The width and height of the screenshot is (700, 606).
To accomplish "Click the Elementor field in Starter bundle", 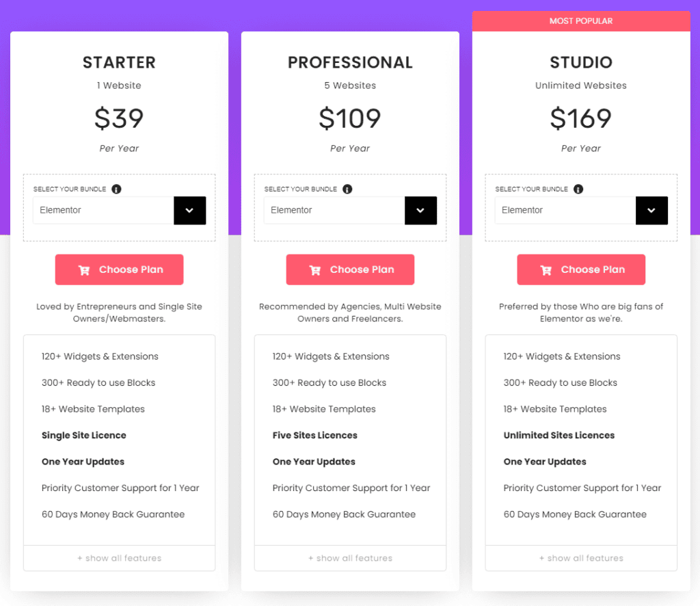I will tap(103, 211).
